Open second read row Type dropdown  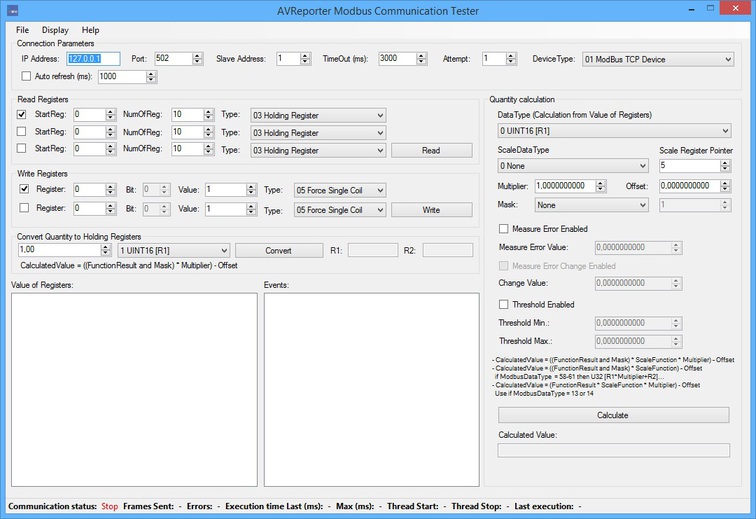pyautogui.click(x=318, y=133)
